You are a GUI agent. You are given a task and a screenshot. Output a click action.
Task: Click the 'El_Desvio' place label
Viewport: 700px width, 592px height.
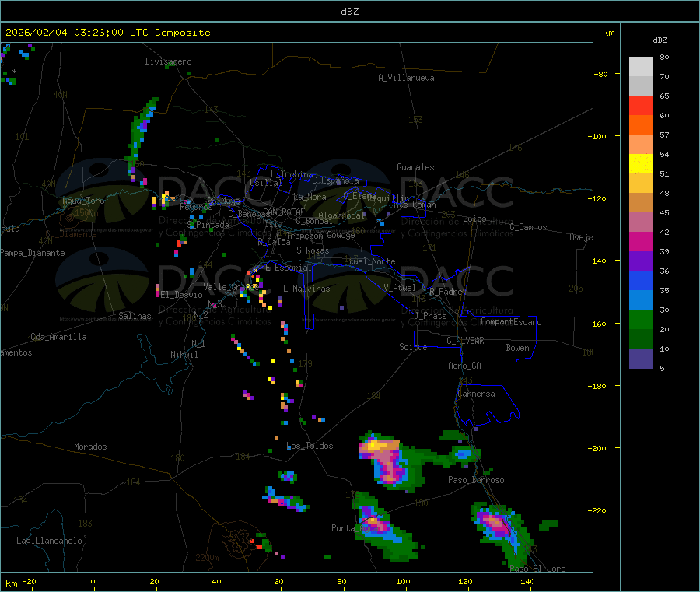coord(182,295)
